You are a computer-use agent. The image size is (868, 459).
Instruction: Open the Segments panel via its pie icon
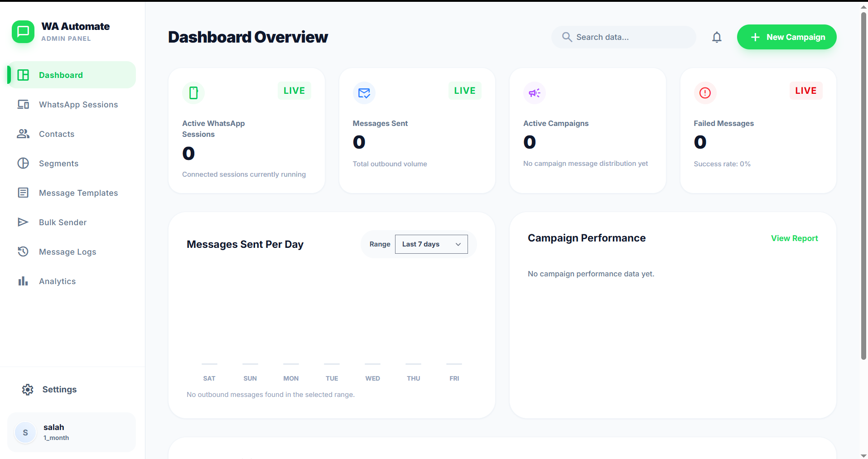[x=24, y=163]
